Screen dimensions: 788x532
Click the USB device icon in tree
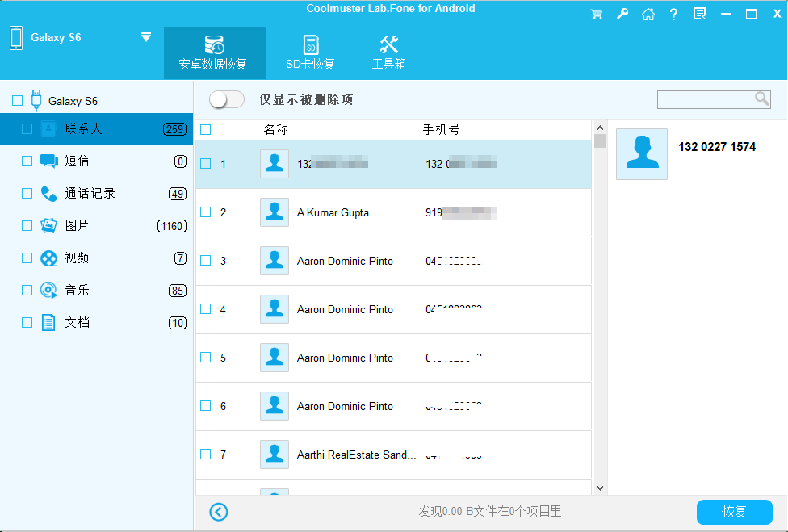[x=36, y=100]
